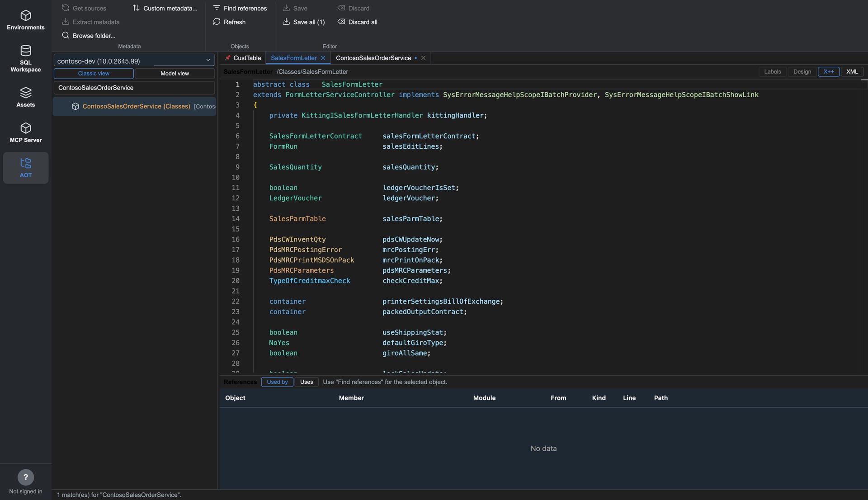Open the Assets sidebar section
Viewport: 868px width, 500px height.
coord(26,97)
